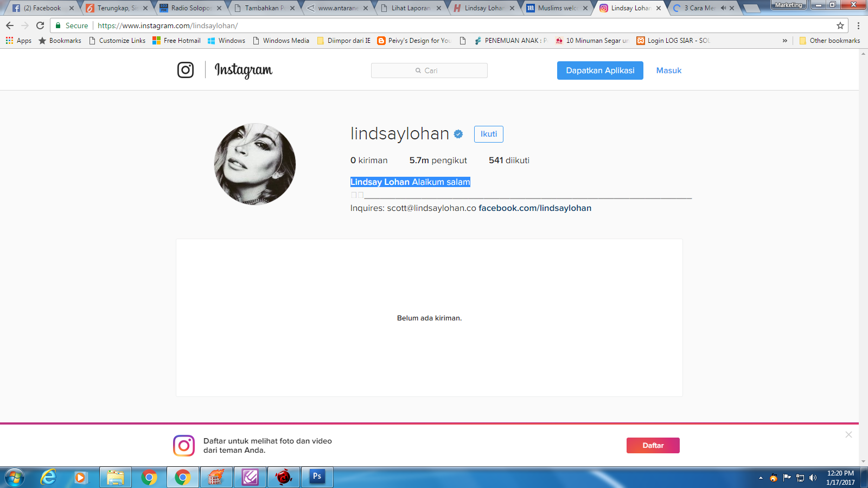Click the Instagram wordmark in the header

(x=244, y=70)
